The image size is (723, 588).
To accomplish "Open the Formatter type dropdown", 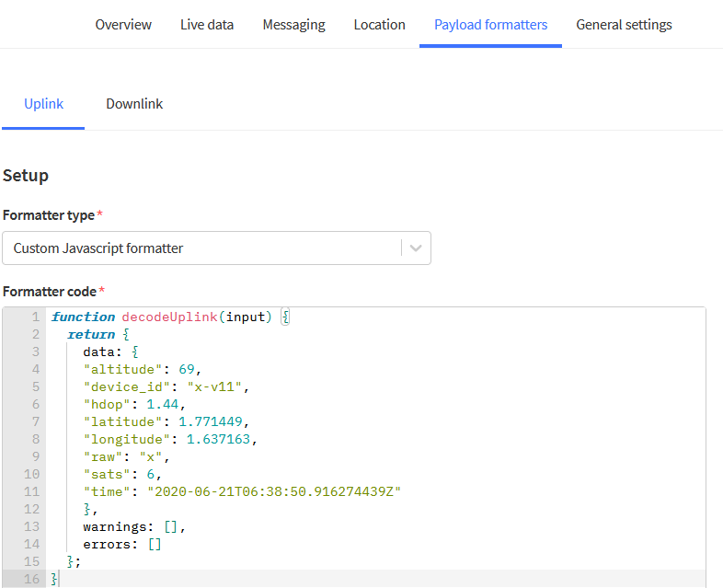I will pyautogui.click(x=217, y=248).
